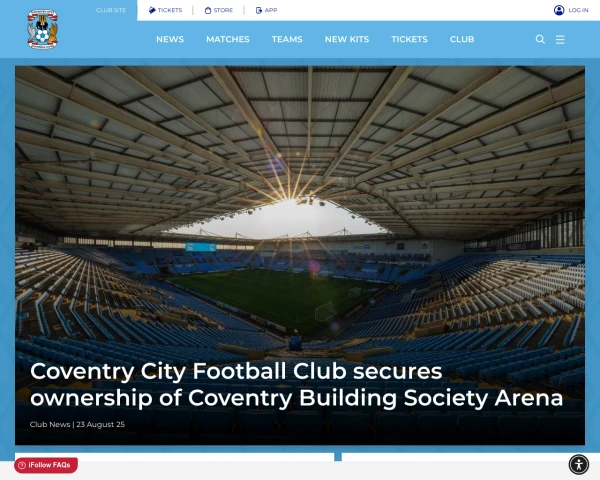Click the app download icon
This screenshot has width=600, height=480.
pyautogui.click(x=259, y=10)
